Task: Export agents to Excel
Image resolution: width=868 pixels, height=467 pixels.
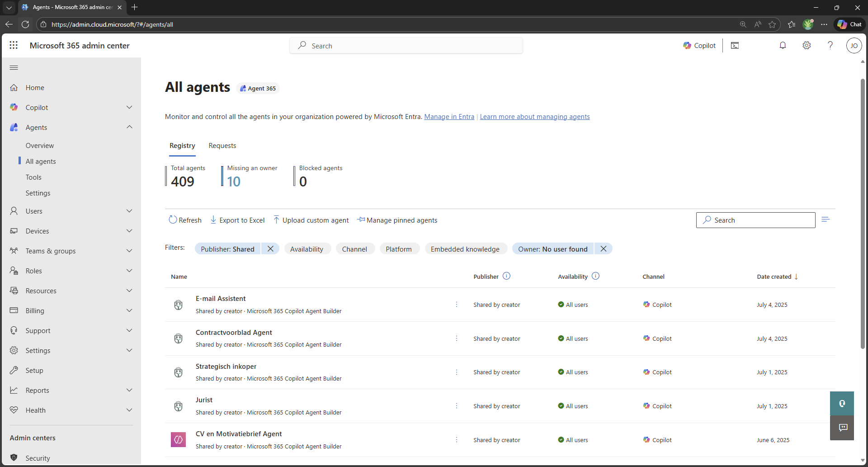Action: [x=237, y=220]
